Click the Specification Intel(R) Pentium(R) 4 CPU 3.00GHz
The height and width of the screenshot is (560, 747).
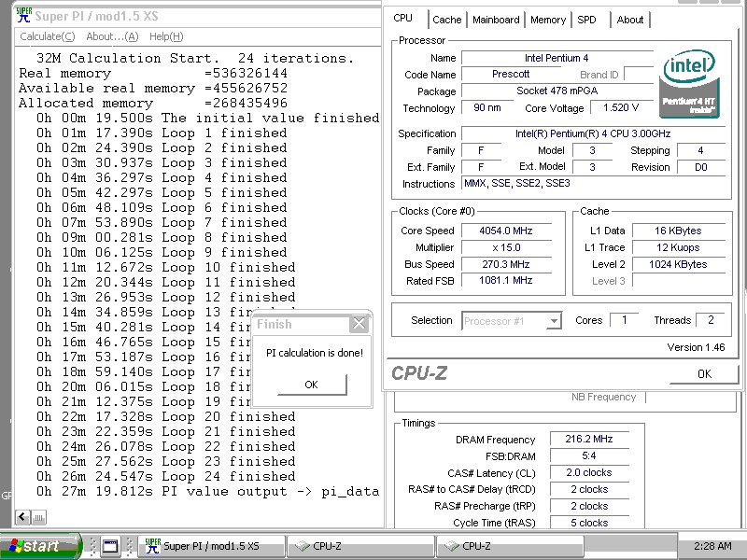click(593, 133)
